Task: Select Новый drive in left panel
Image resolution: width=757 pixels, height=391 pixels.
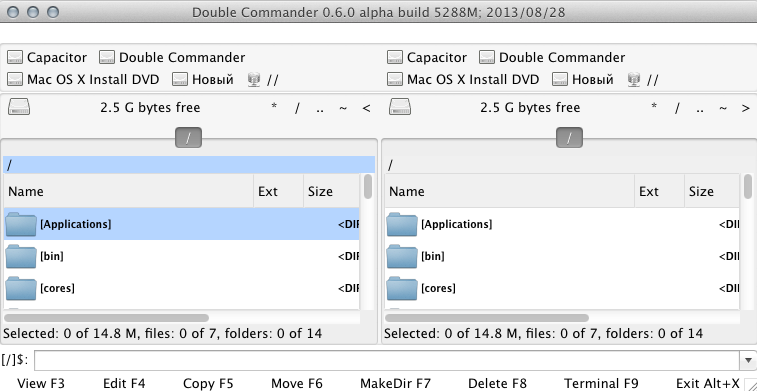Action: (203, 79)
